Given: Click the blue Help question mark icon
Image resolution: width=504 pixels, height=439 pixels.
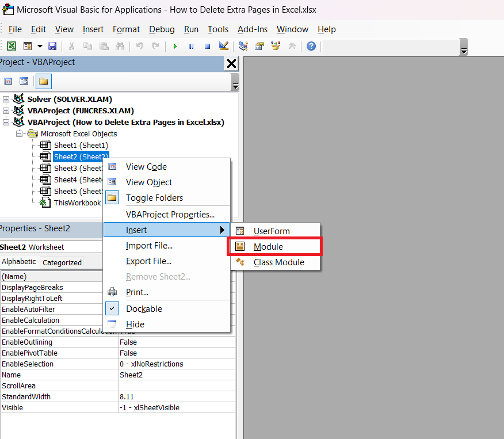Looking at the screenshot, I should 311,46.
